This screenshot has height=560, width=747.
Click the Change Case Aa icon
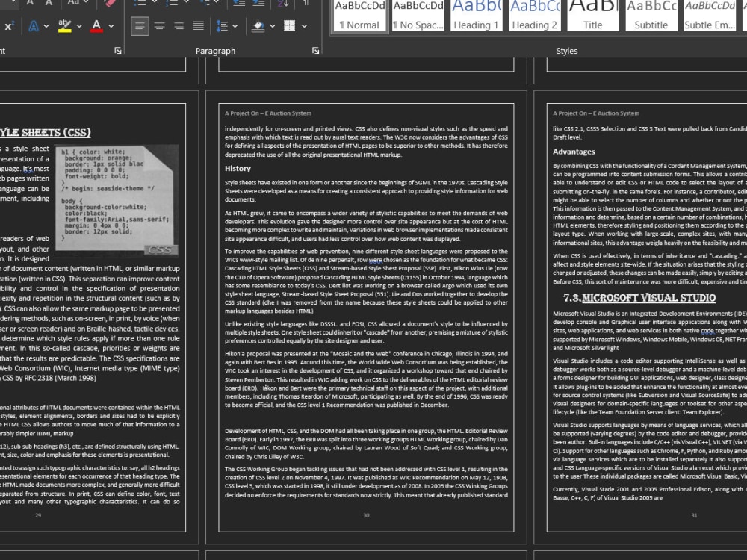coord(74,3)
